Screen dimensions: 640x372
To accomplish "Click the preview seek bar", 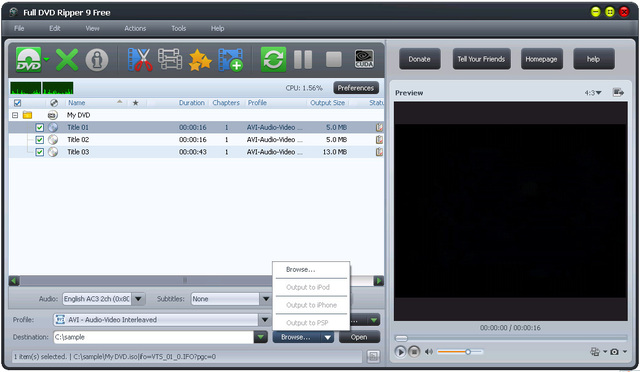I will [510, 338].
